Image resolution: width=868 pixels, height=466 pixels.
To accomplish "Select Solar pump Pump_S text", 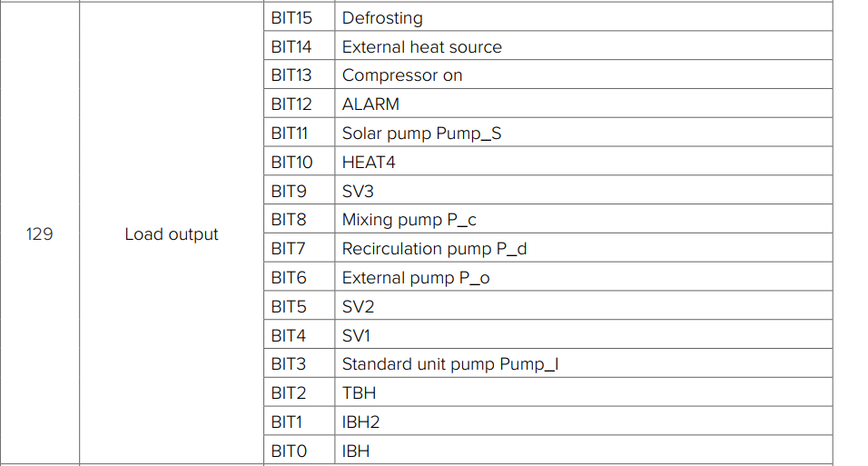I will point(421,134).
